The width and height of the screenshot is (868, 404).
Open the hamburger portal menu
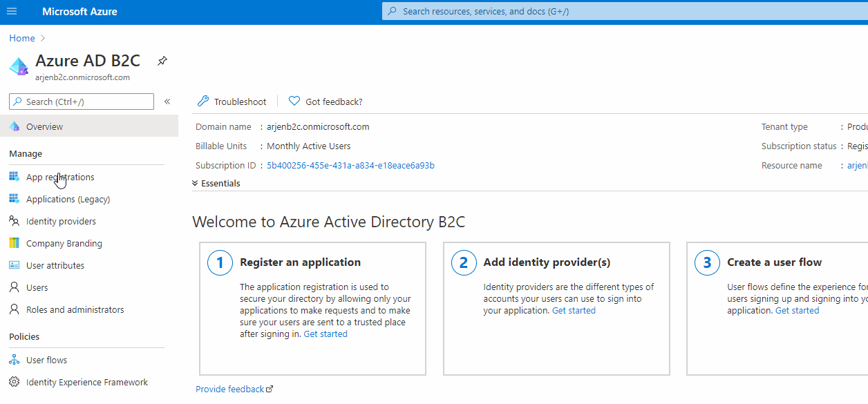point(12,12)
